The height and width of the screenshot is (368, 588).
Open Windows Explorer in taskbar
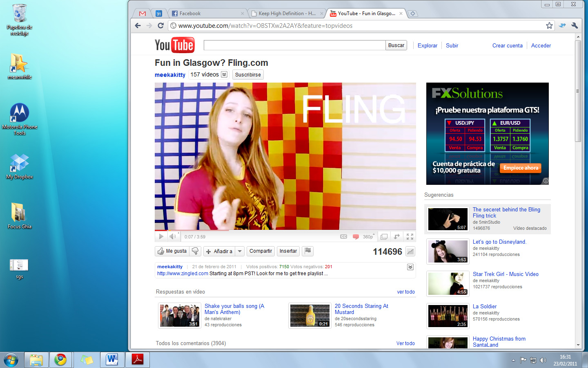pos(36,360)
